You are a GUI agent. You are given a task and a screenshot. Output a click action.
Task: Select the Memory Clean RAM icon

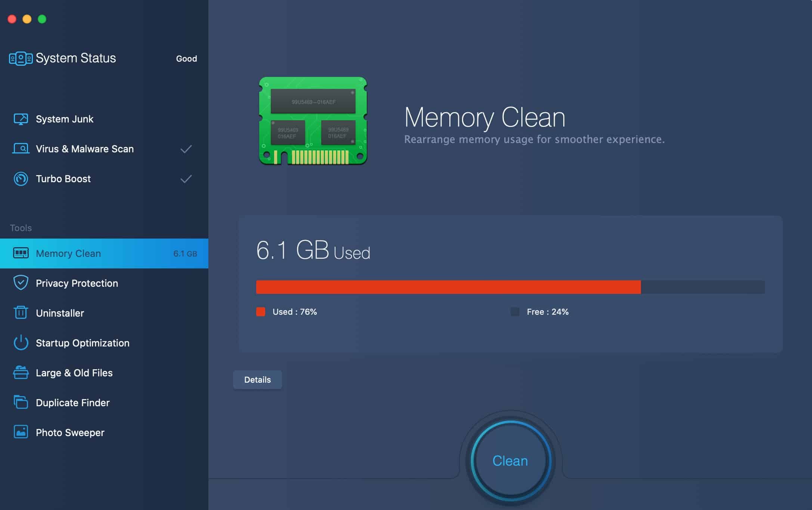point(21,253)
